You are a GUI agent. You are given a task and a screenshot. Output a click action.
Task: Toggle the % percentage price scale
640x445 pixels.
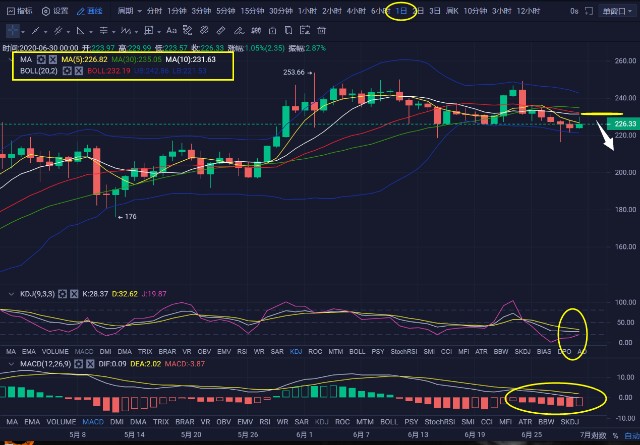[x=615, y=436]
